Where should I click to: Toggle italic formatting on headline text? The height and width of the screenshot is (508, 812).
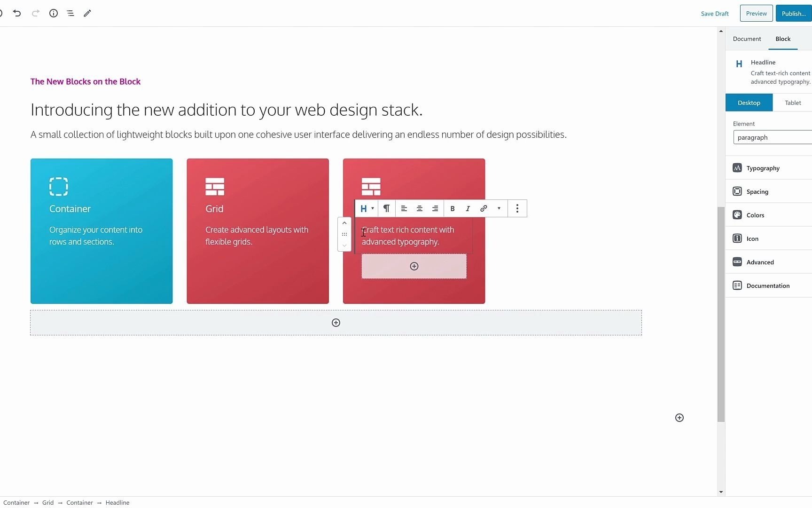click(468, 208)
